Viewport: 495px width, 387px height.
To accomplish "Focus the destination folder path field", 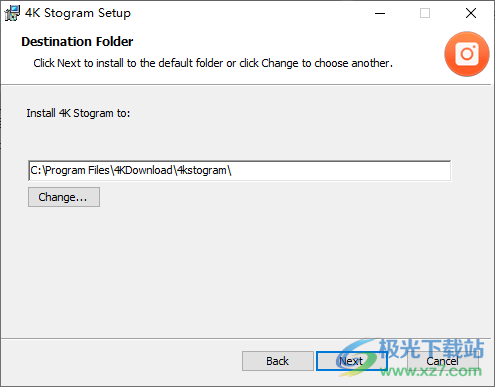I will click(240, 171).
